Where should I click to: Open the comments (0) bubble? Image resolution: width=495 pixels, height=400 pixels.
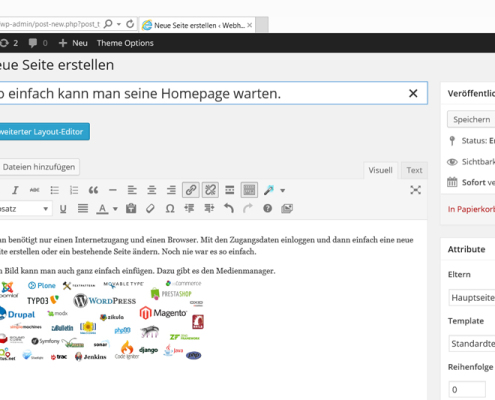38,43
